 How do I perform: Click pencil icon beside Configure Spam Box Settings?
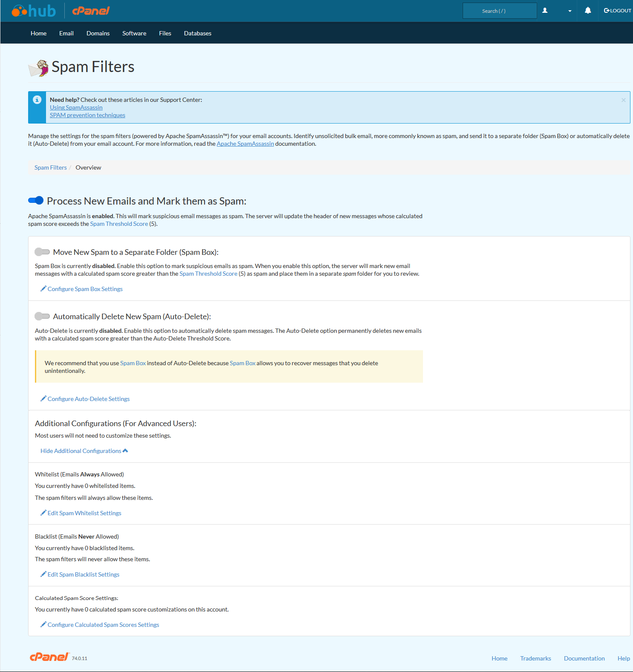pyautogui.click(x=43, y=289)
